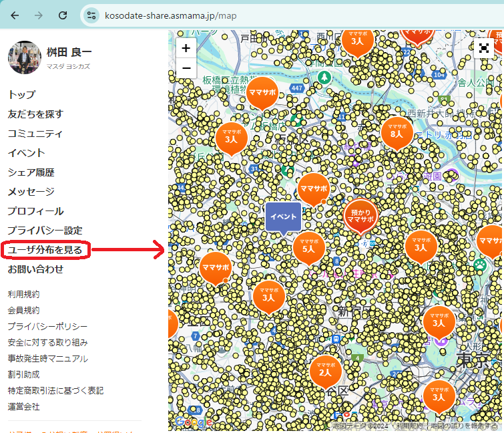Viewport: 504px width, 433px height.
Task: Toggle fullscreen map view
Action: point(484,48)
